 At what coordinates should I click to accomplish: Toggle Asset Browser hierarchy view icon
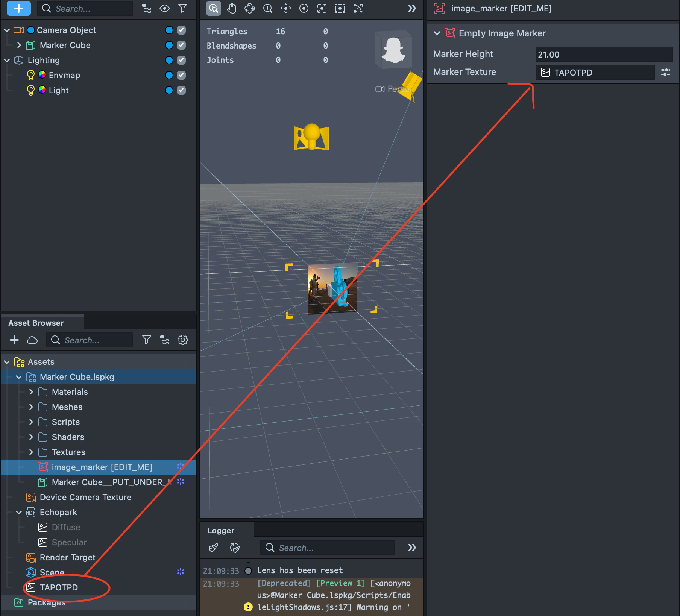pyautogui.click(x=165, y=340)
